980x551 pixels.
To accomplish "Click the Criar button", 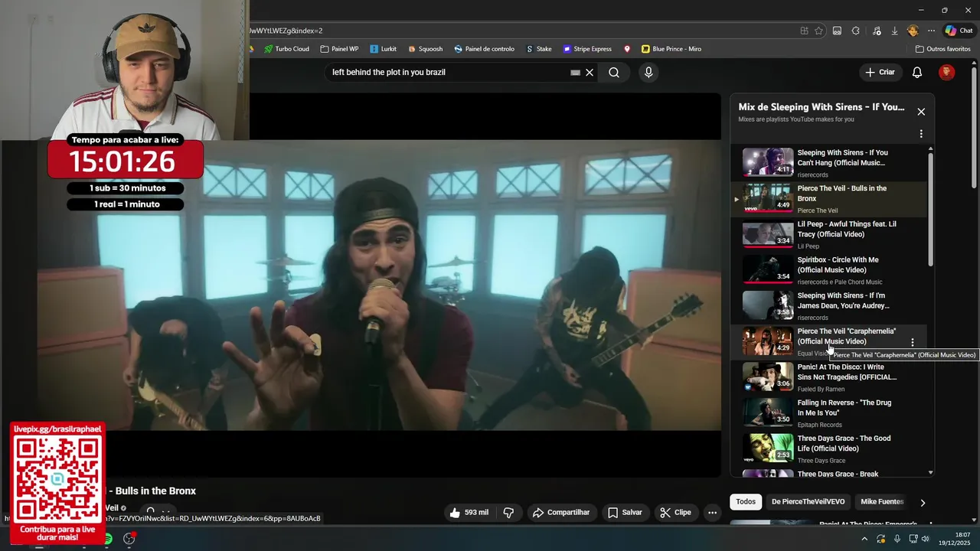I will [880, 72].
